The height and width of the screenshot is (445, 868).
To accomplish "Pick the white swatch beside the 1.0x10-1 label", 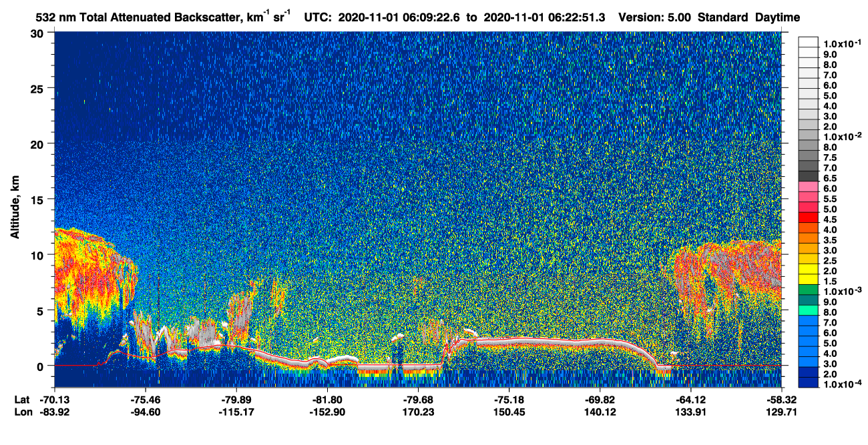I will click(x=808, y=43).
